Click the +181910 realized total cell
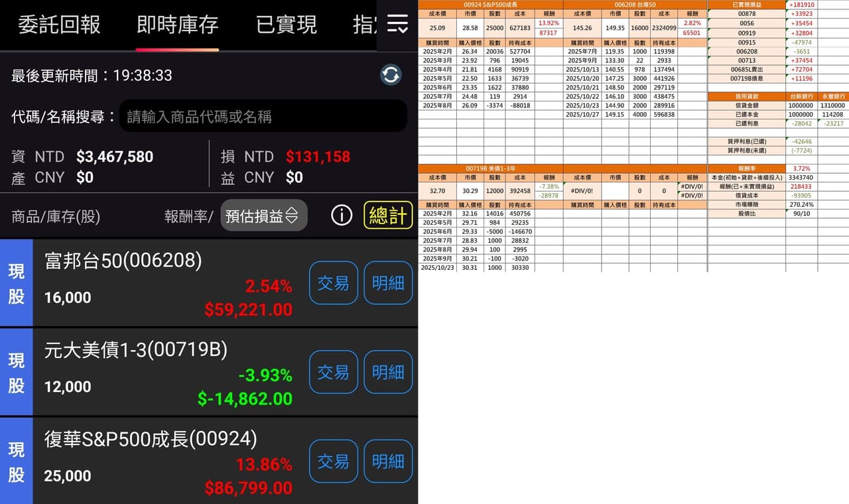The height and width of the screenshot is (504, 849). click(802, 4)
